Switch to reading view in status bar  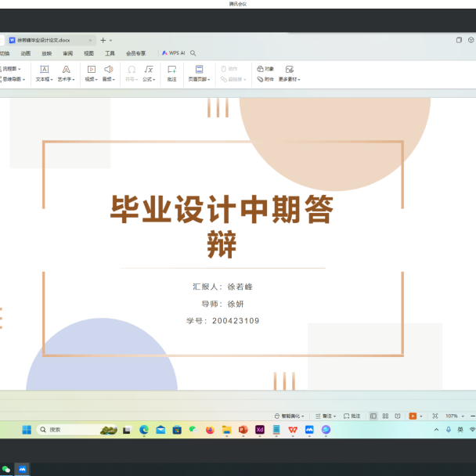coord(398,416)
